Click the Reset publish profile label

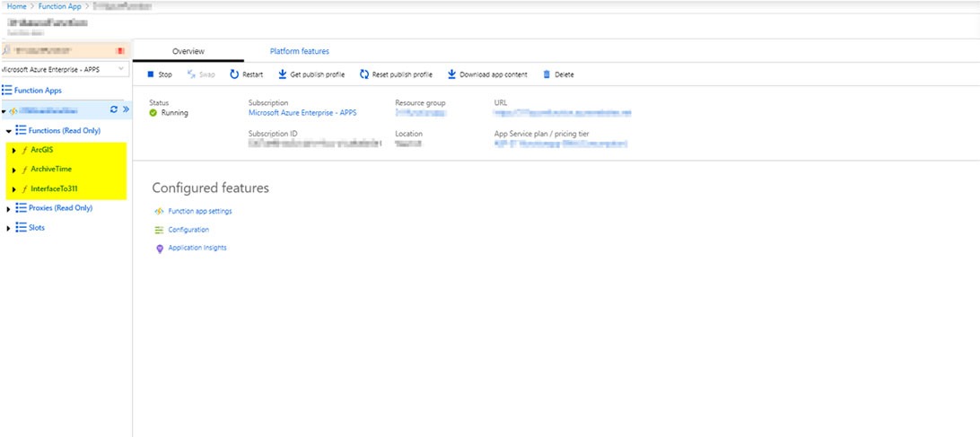[402, 74]
